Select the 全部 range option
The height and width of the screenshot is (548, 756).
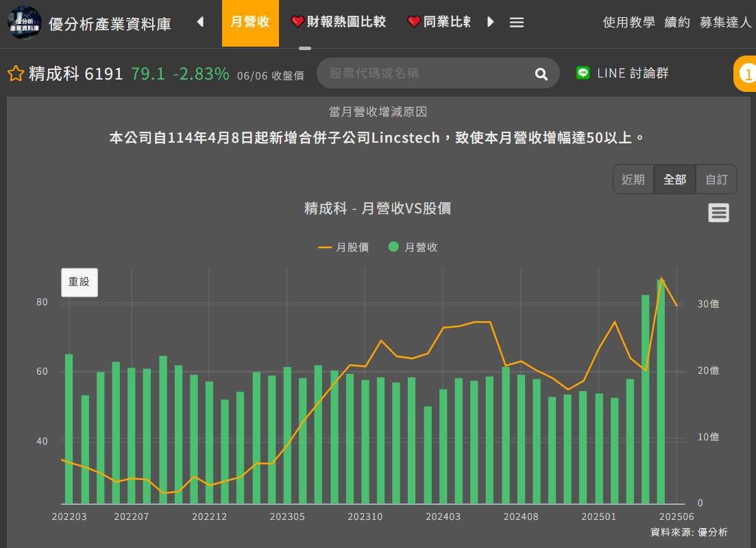tap(674, 180)
